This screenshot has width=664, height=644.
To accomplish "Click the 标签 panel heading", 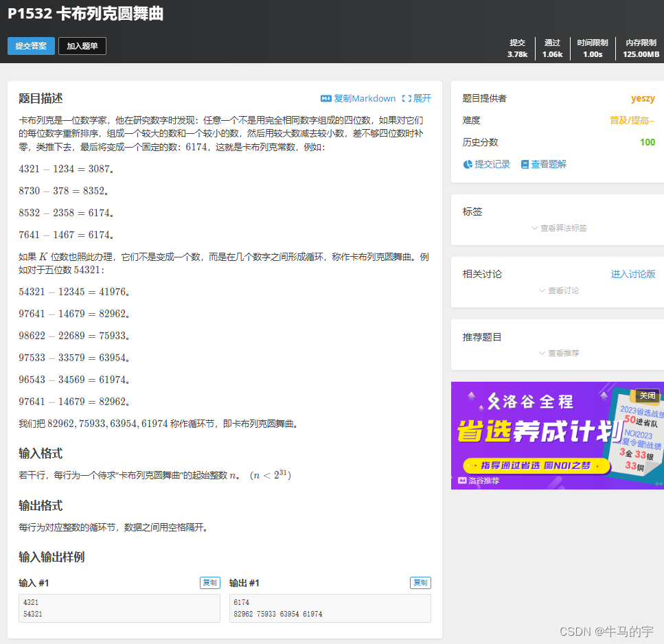I will 472,211.
